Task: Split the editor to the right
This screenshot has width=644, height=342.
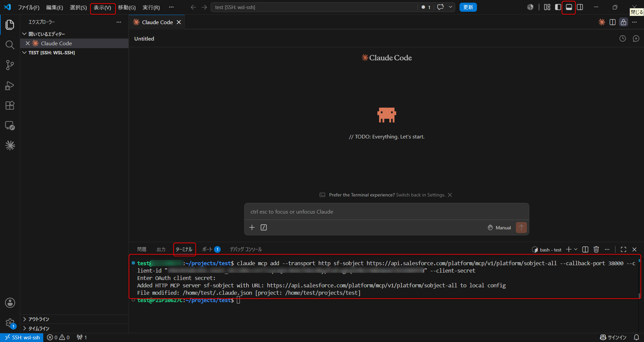Action: point(612,22)
